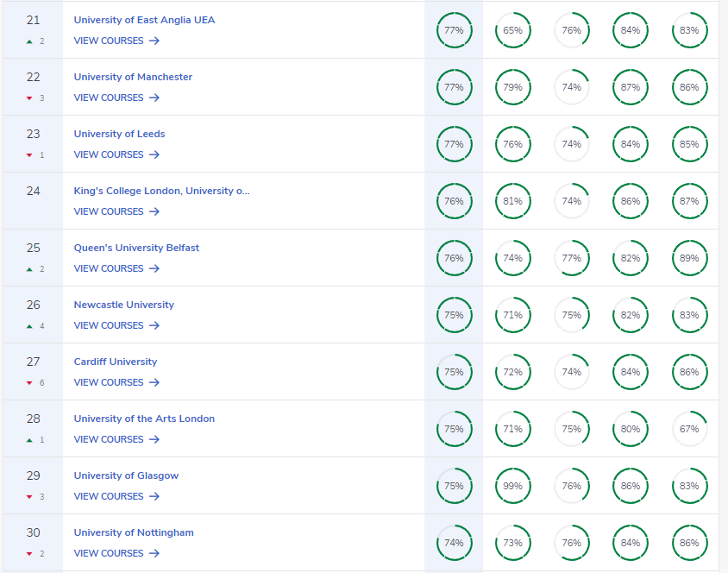
Task: Click the green up arrow at rank 28
Action: [x=29, y=440]
